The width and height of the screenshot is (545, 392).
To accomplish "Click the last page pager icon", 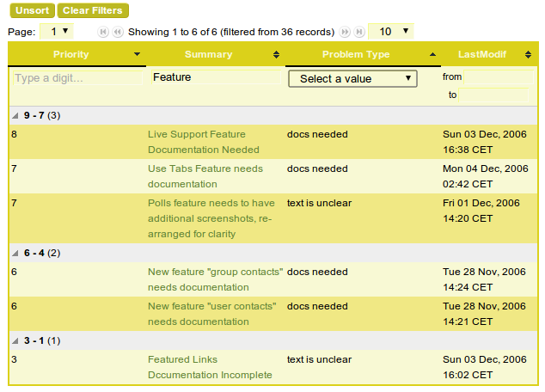I will point(358,32).
